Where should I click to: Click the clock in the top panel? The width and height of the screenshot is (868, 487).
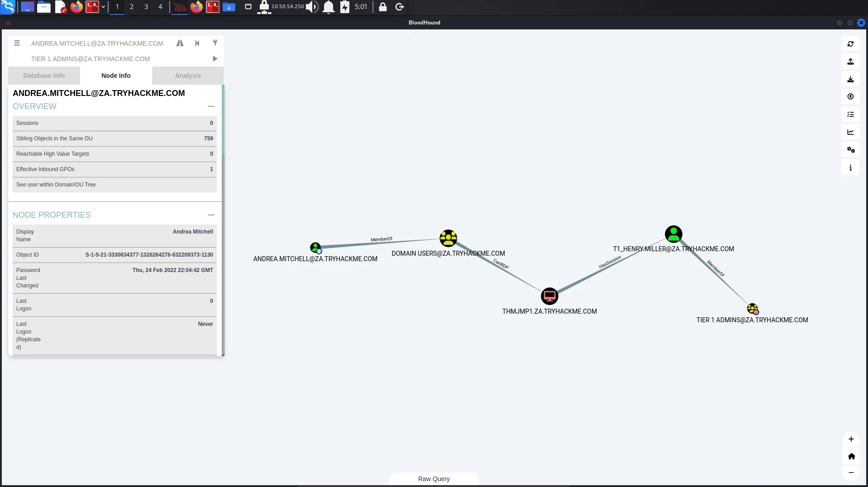click(x=361, y=7)
